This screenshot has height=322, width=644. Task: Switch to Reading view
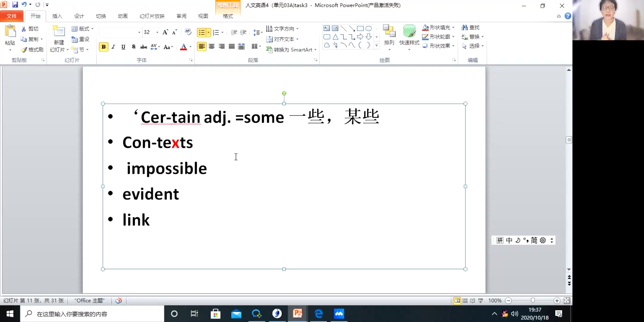coord(473,301)
